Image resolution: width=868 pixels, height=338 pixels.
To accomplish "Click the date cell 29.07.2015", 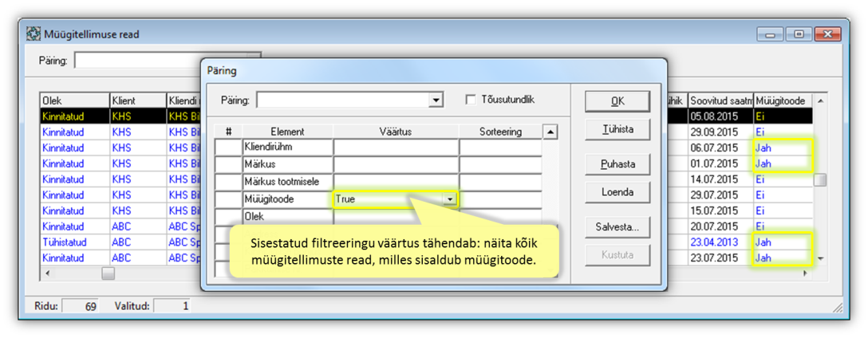I will coord(720,195).
